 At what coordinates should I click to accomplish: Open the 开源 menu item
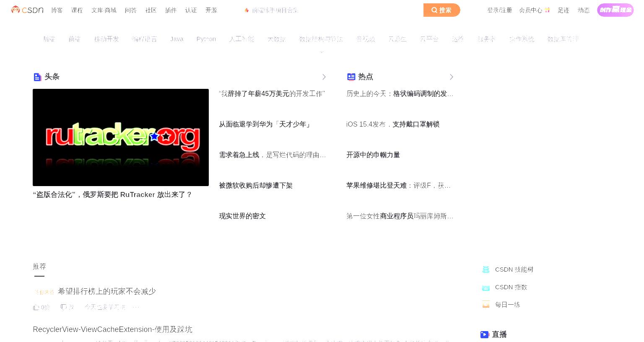tap(211, 10)
